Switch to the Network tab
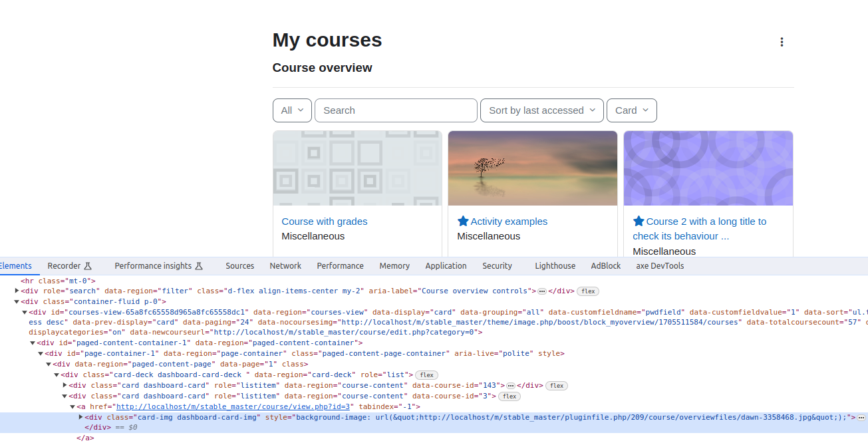 [x=285, y=265]
